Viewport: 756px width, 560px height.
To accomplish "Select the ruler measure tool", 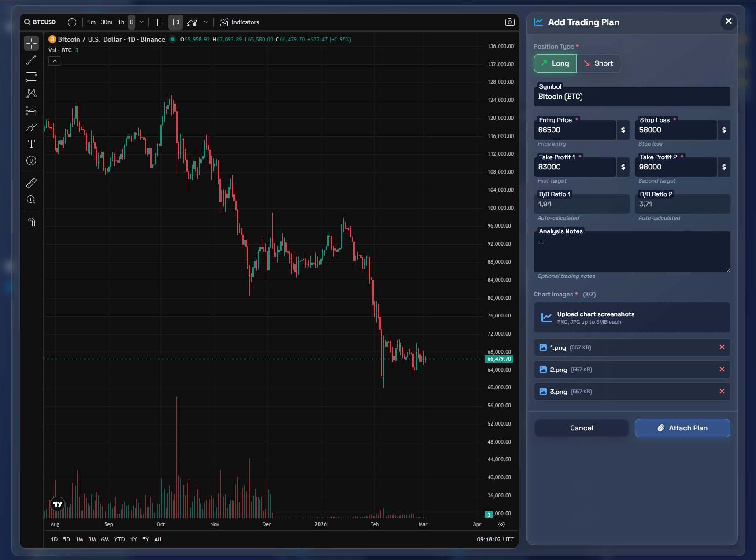I will point(31,183).
